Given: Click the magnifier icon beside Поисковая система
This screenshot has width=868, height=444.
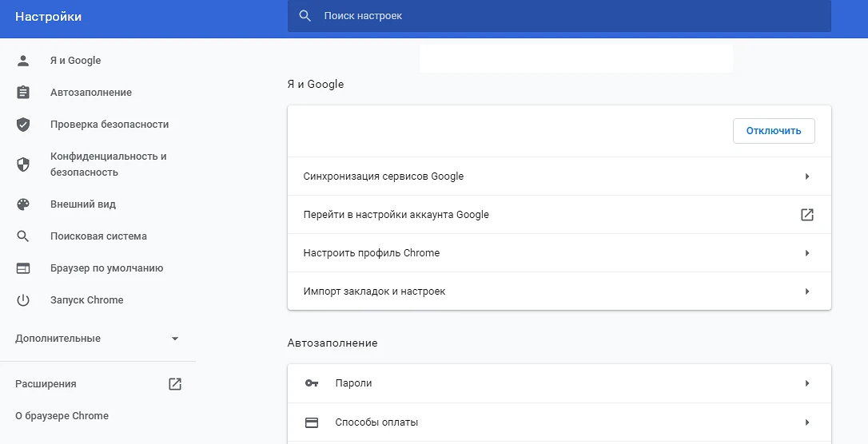Looking at the screenshot, I should pos(23,236).
